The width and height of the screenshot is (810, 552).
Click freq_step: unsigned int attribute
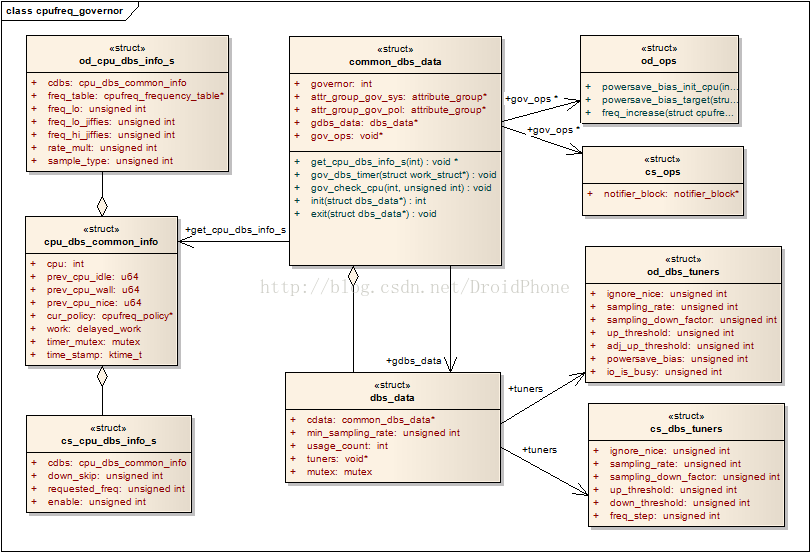(664, 516)
